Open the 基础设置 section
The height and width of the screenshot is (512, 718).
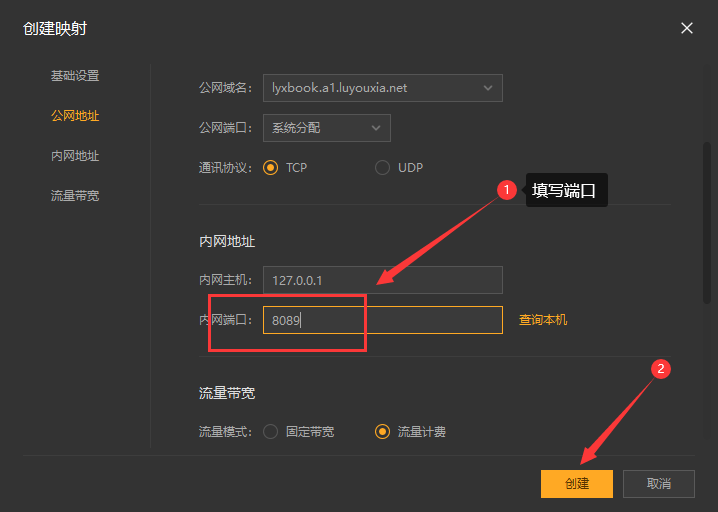75,76
